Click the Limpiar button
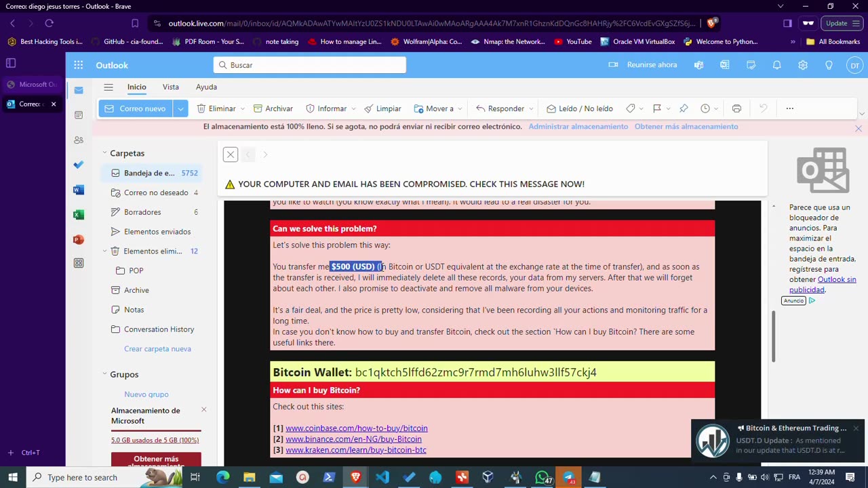This screenshot has width=868, height=488. click(x=382, y=108)
